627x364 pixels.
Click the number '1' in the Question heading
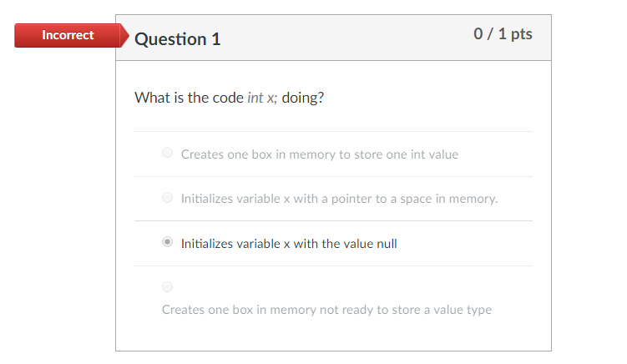click(216, 39)
